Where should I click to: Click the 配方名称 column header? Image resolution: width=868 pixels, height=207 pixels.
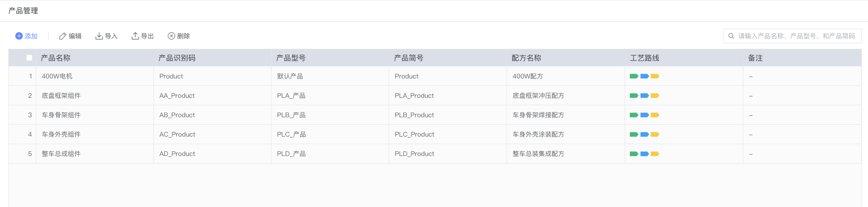coord(526,58)
